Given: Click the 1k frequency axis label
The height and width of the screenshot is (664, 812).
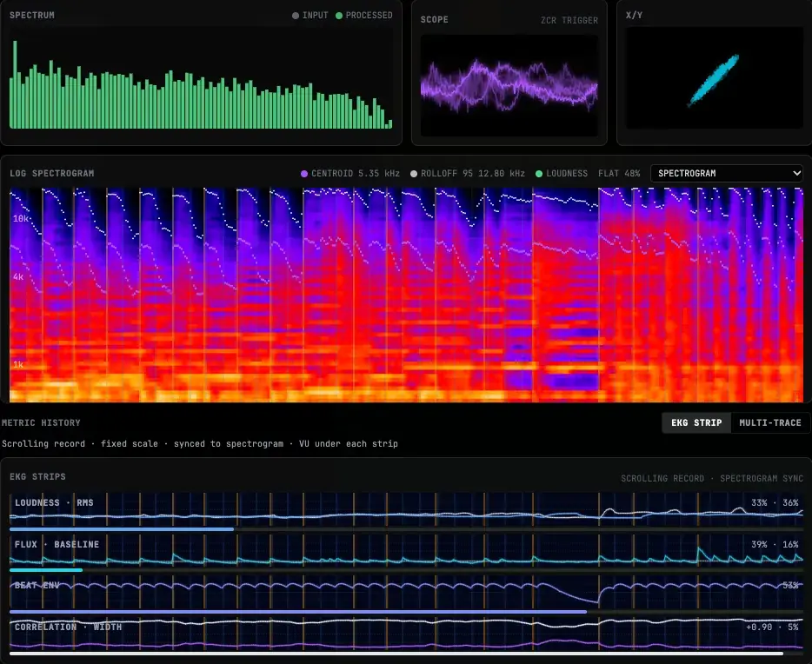Looking at the screenshot, I should [18, 364].
